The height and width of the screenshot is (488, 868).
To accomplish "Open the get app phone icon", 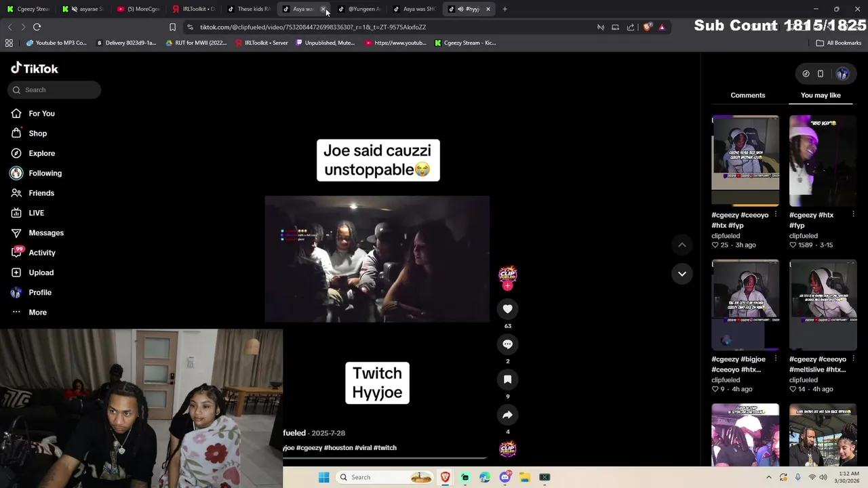I will [x=821, y=74].
